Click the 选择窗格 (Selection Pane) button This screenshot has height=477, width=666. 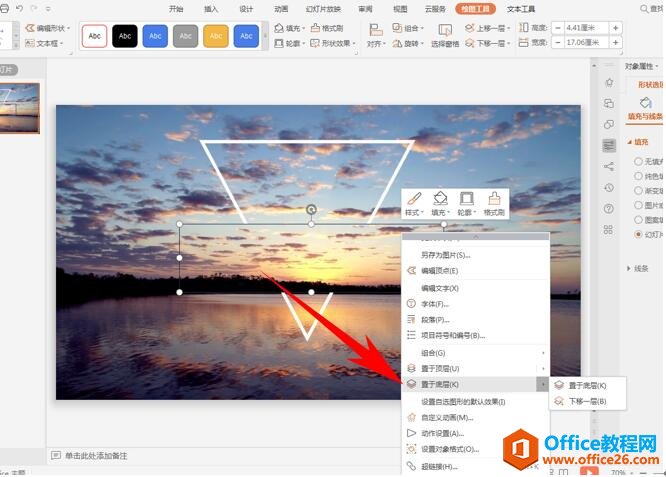pos(445,36)
